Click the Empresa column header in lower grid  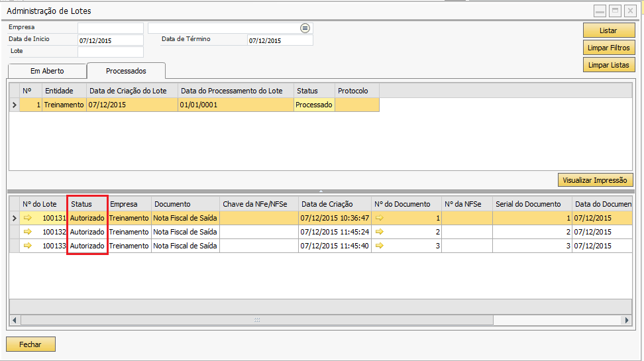(x=129, y=204)
